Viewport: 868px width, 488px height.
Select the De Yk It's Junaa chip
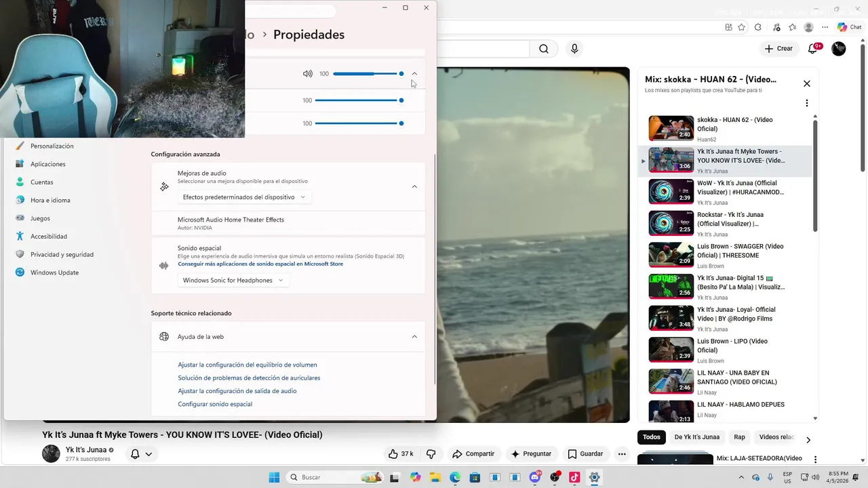click(x=697, y=437)
